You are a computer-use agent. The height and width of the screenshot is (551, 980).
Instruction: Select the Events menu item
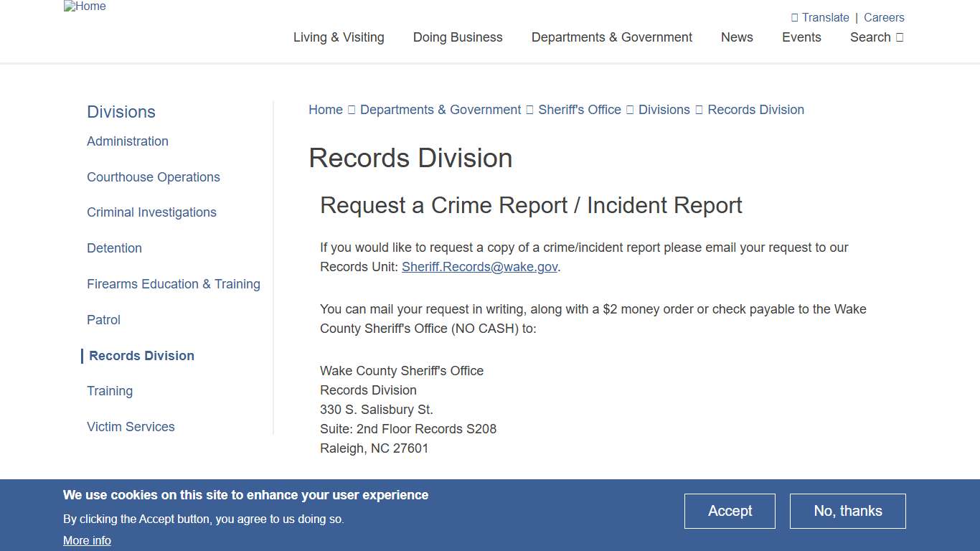801,37
